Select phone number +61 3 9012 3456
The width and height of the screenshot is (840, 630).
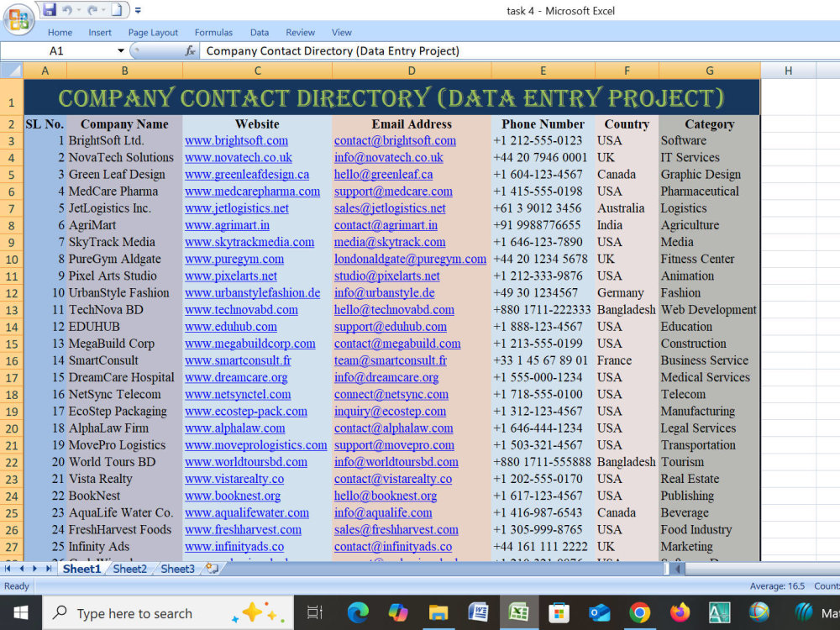(543, 208)
